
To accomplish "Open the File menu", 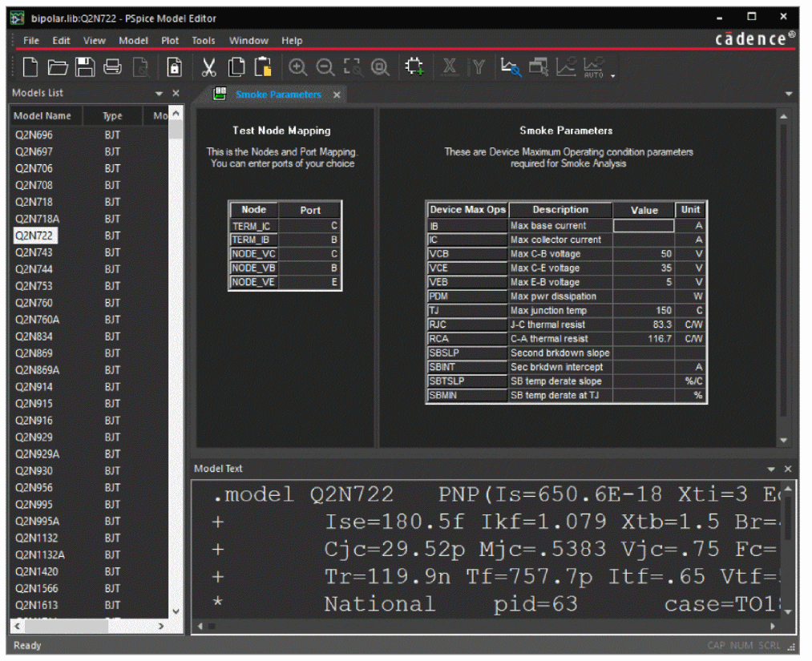I will click(31, 40).
